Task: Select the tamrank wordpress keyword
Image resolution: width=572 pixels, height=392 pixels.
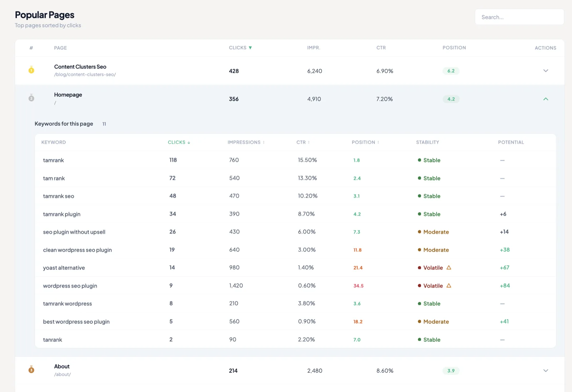Action: pos(67,303)
